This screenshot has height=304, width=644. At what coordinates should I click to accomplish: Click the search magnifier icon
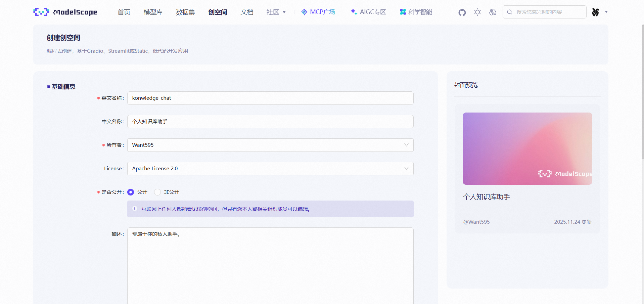click(509, 12)
